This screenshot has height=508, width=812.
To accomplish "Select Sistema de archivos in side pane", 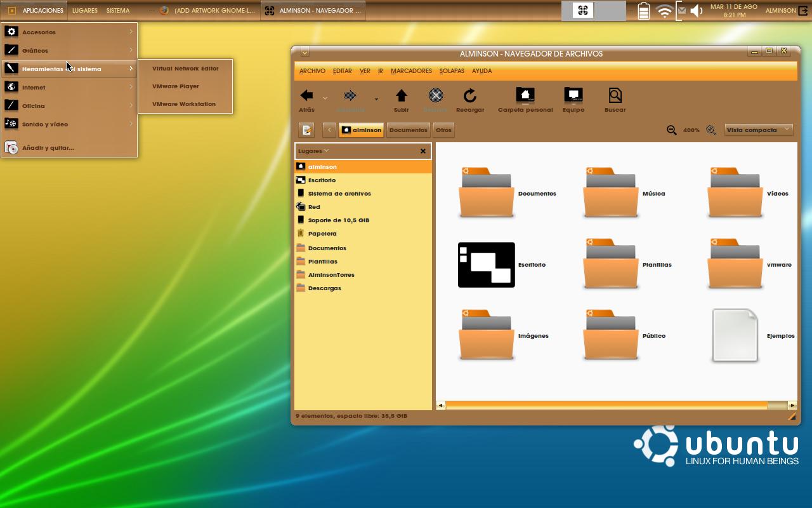I will (x=363, y=193).
